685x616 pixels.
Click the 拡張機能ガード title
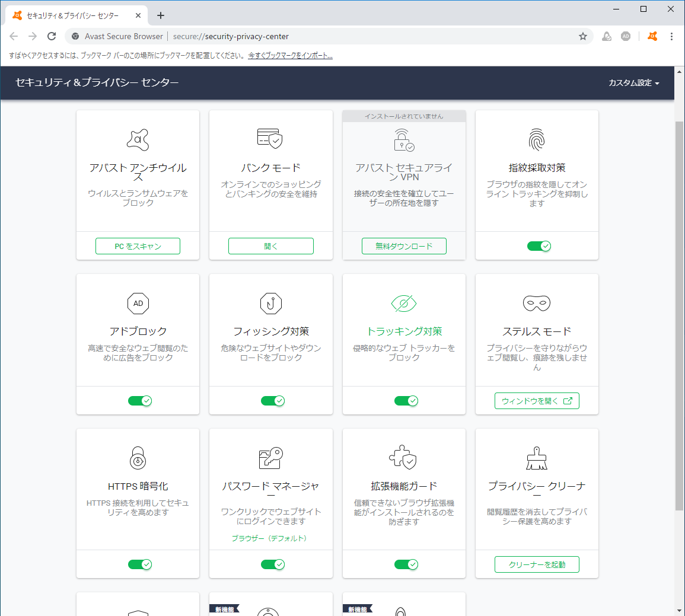coord(404,486)
